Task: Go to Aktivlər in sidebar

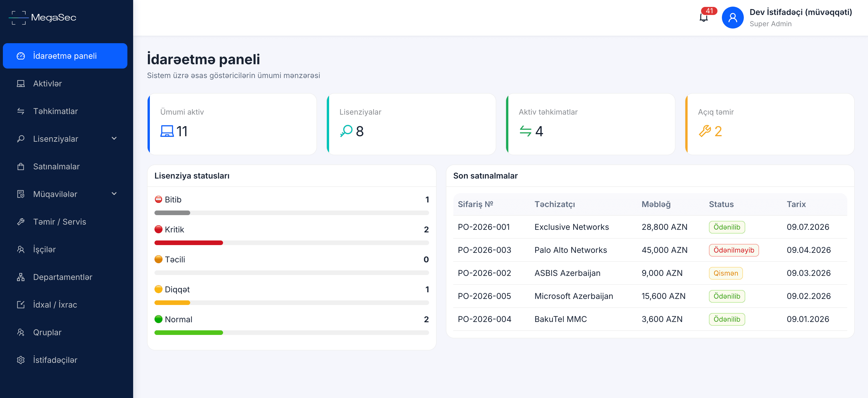Action: (65, 84)
